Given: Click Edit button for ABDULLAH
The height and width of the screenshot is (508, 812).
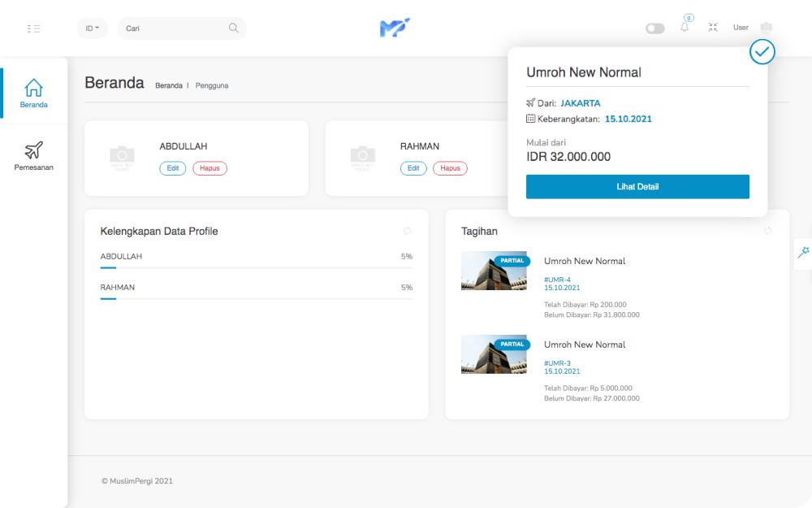Looking at the screenshot, I should (172, 168).
